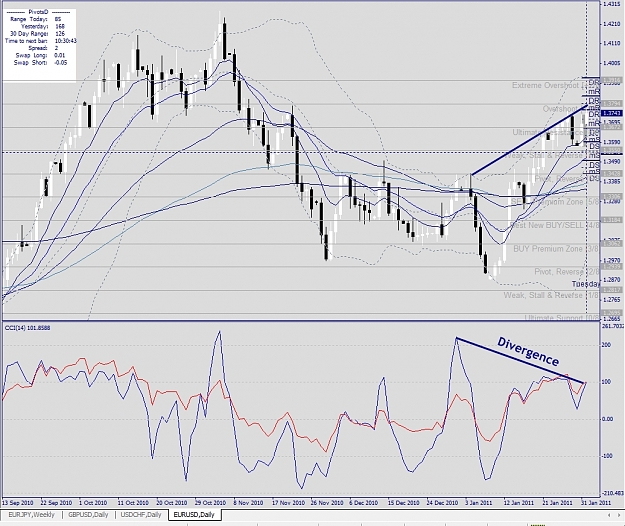Click the '30 Day Range' info row
Image resolution: width=625 pixels, height=526 pixels.
click(x=37, y=33)
